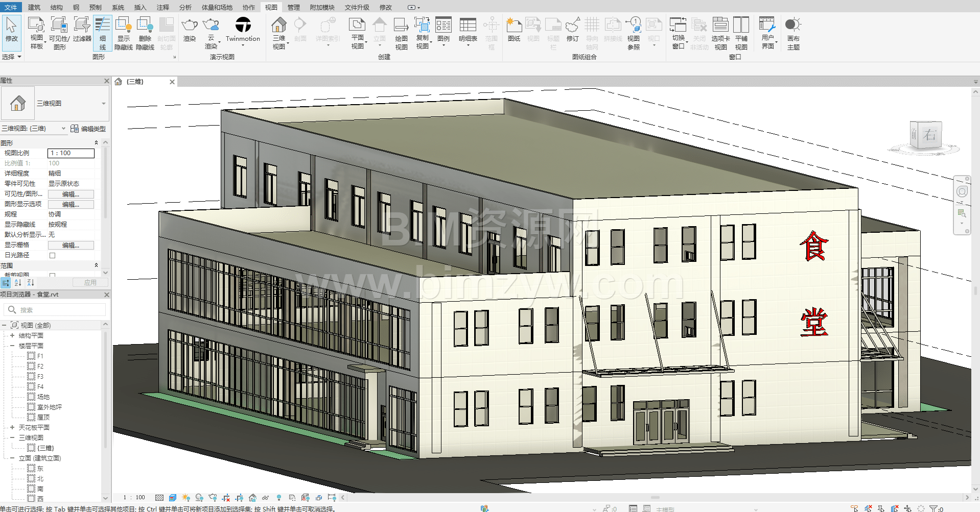Open the 明细表 schedules tool
Viewport: 980px width, 512px height.
coord(468,32)
